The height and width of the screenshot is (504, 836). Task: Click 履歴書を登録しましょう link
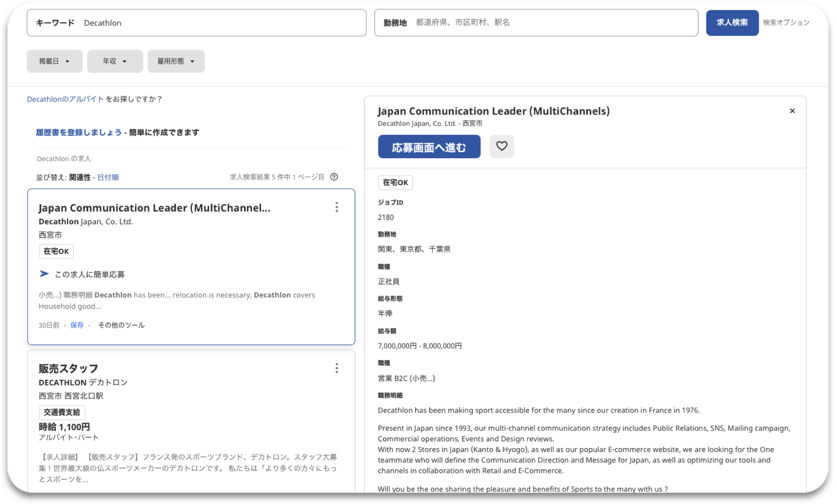78,132
